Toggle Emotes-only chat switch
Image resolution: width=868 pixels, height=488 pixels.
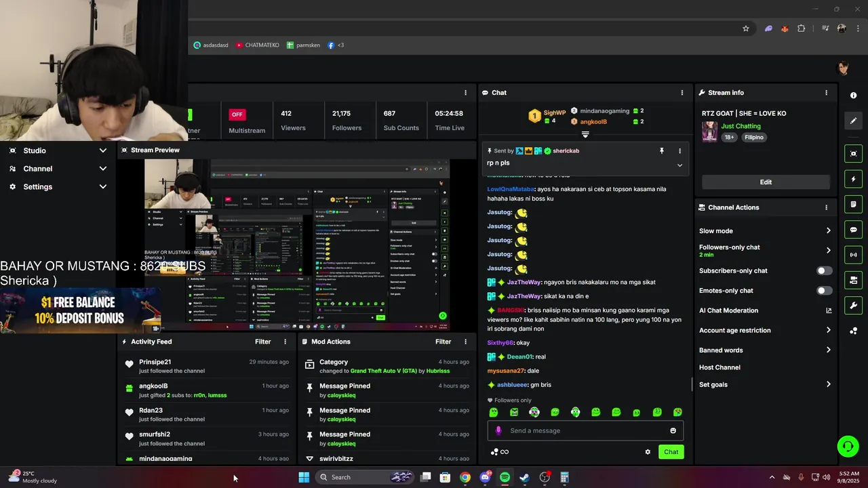pyautogui.click(x=824, y=291)
